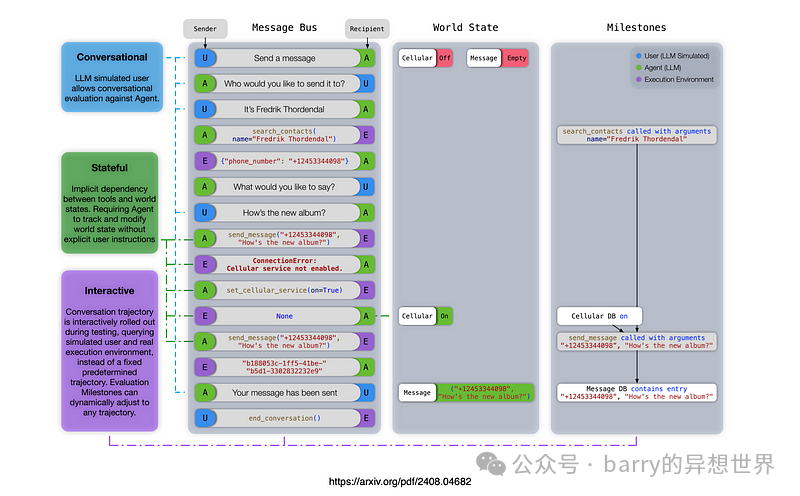
Task: Click the set_cellular_service(on=True) message
Action: 285,290
